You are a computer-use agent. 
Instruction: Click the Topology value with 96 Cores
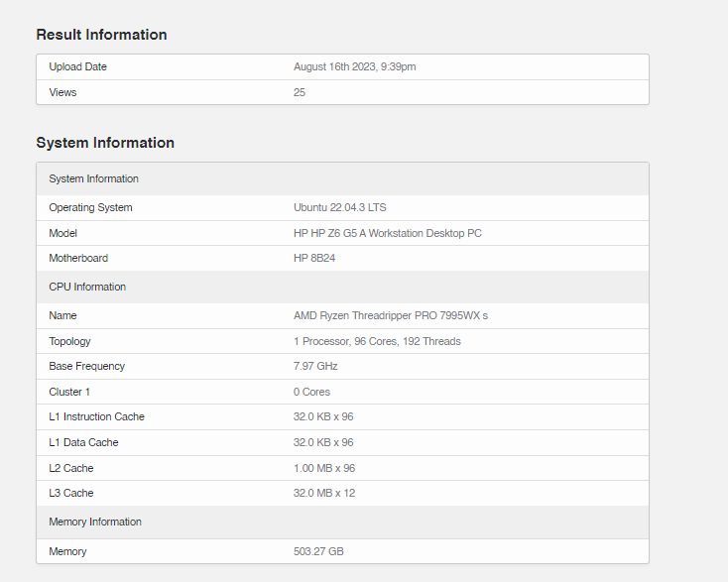(x=377, y=341)
